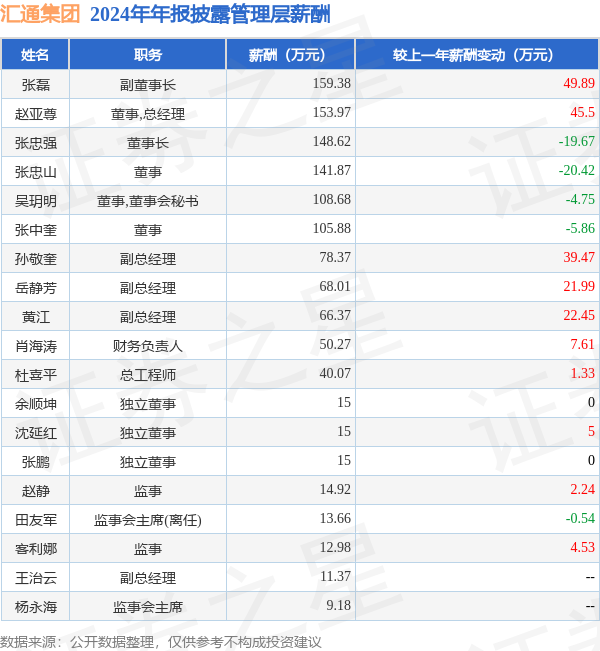600x651 pixels.
Task: Click the position 董事,总经理
Action: point(148,114)
